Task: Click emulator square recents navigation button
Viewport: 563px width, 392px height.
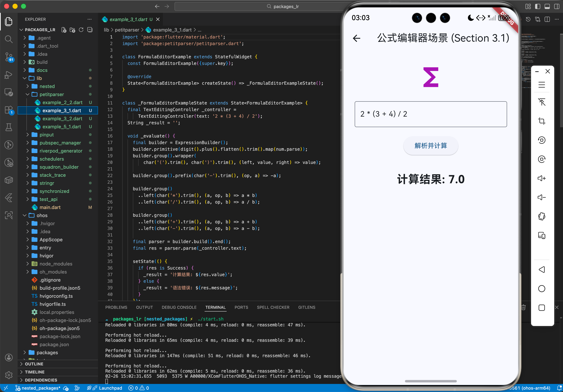Action: [x=542, y=308]
